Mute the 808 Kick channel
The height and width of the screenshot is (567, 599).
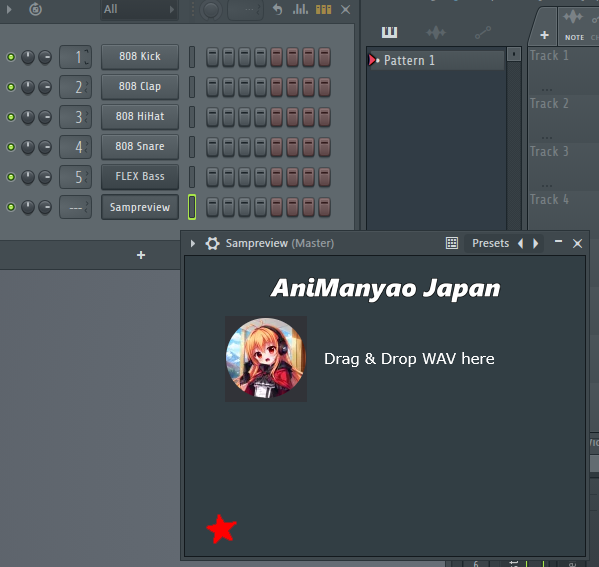[11, 57]
